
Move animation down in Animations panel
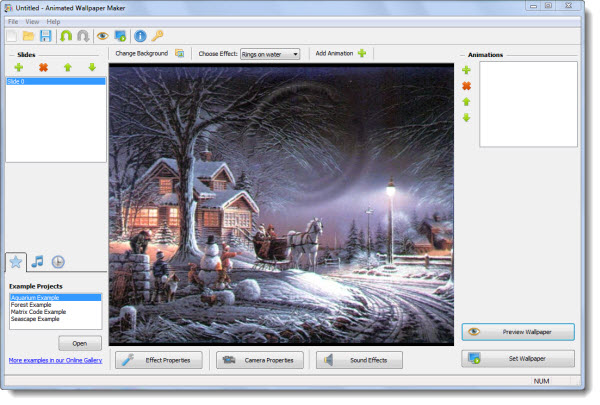pos(466,118)
